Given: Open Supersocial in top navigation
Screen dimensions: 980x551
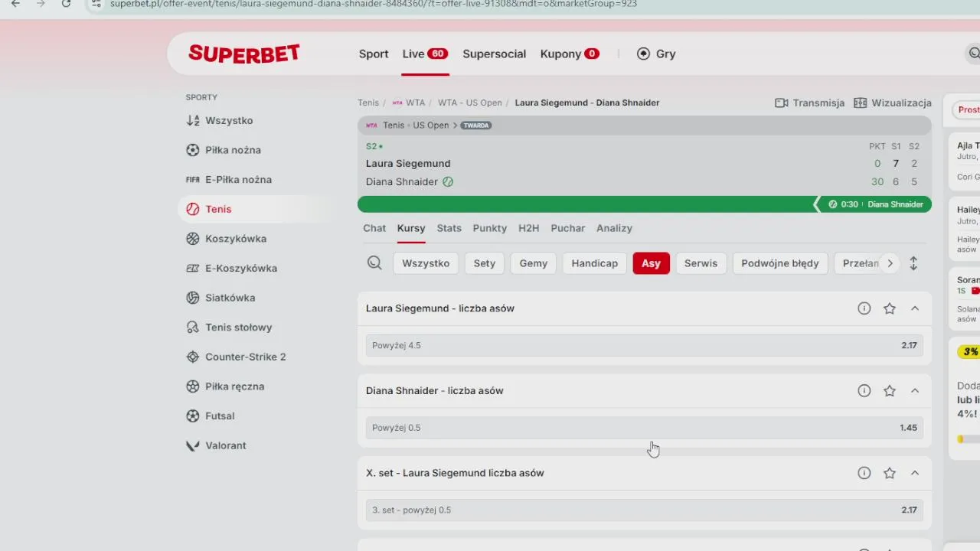Looking at the screenshot, I should [x=494, y=54].
